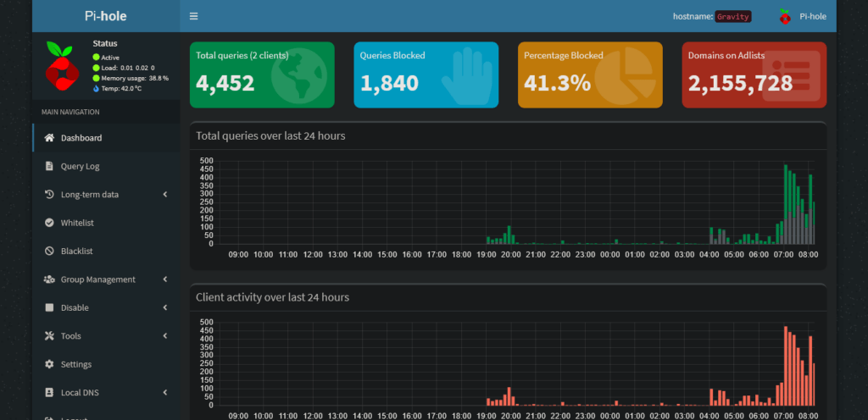Click the Total queries green box
Screen dimensions: 868x420
click(262, 75)
